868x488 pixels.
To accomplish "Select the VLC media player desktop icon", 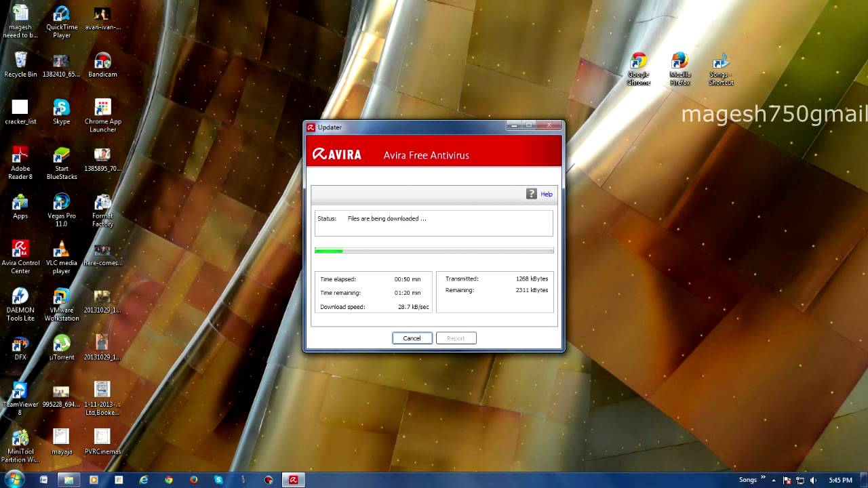I will [x=62, y=258].
